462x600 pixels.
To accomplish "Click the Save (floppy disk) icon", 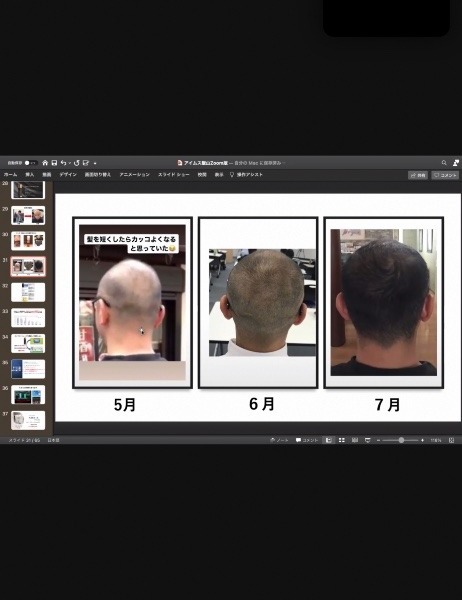I will pyautogui.click(x=54, y=163).
